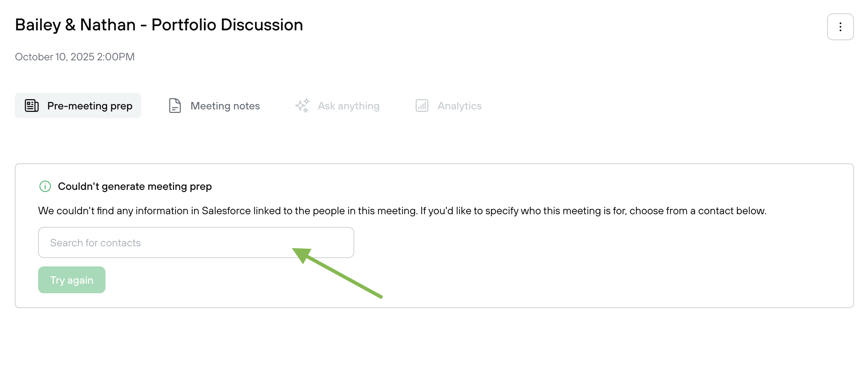Click the green info circle icon
The height and width of the screenshot is (391, 868).
45,186
